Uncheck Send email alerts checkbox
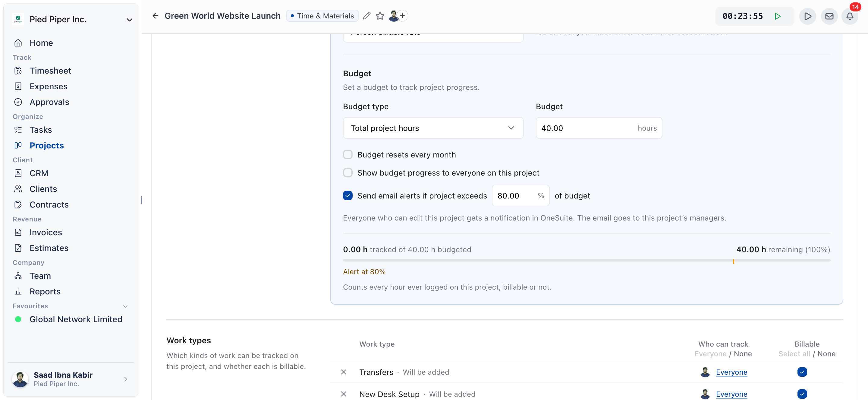Screen dimensions: 868x400 tap(348, 195)
